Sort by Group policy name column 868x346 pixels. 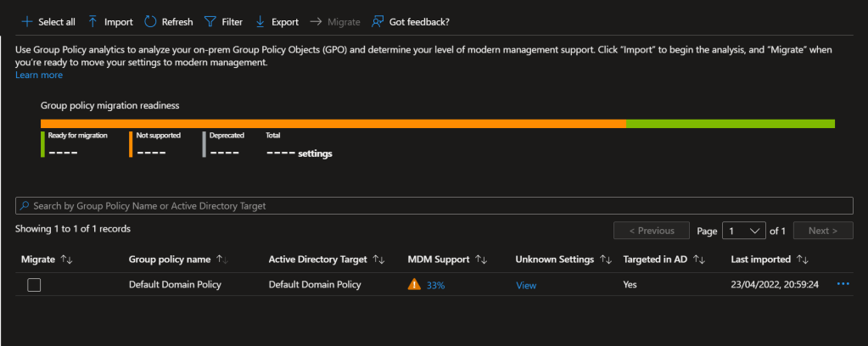[x=223, y=259]
